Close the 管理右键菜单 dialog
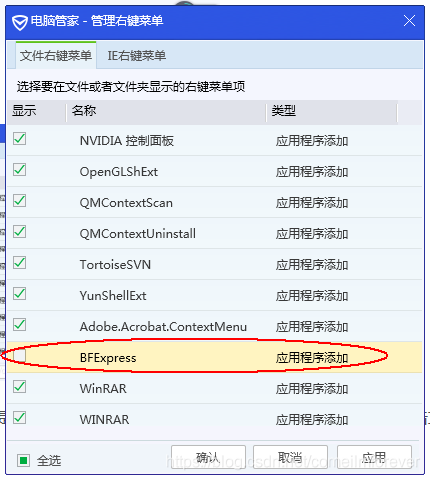Viewport: 430px width, 480px height. coord(409,21)
